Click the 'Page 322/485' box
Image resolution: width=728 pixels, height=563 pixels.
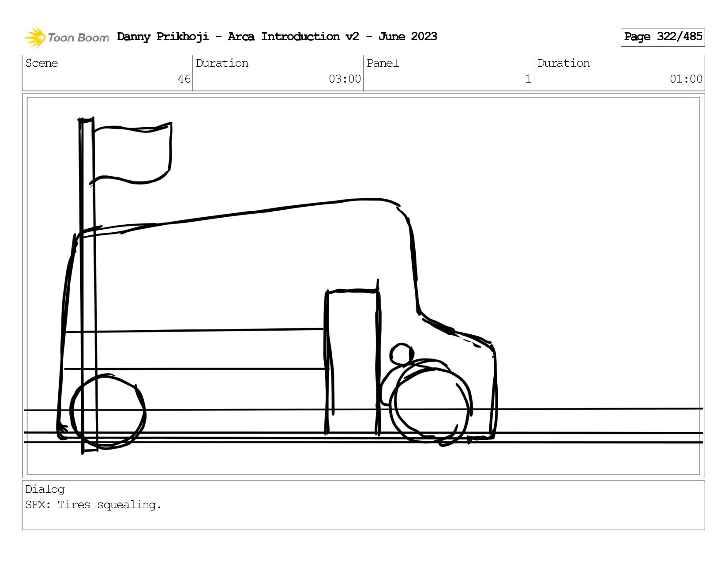[663, 37]
